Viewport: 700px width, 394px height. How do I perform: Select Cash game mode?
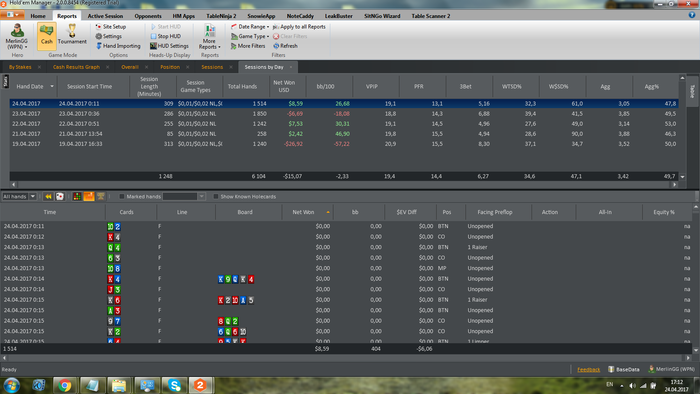tap(46, 36)
